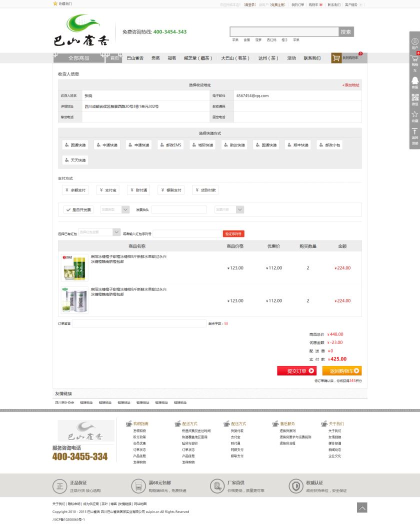Viewport: 420px width, 526px height.
Task: Click the 四川茶叶协会 friendly link
Action: click(x=64, y=402)
